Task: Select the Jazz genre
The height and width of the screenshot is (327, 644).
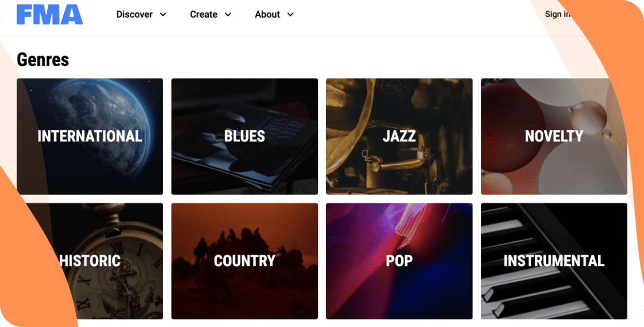Action: click(x=399, y=136)
